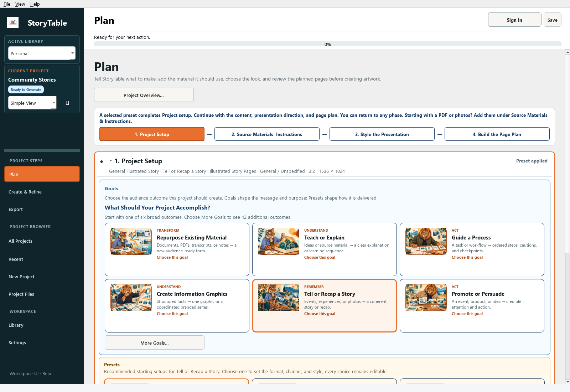Select the 1. Project Setup phase button
This screenshot has width=570, height=392.
pyautogui.click(x=152, y=134)
